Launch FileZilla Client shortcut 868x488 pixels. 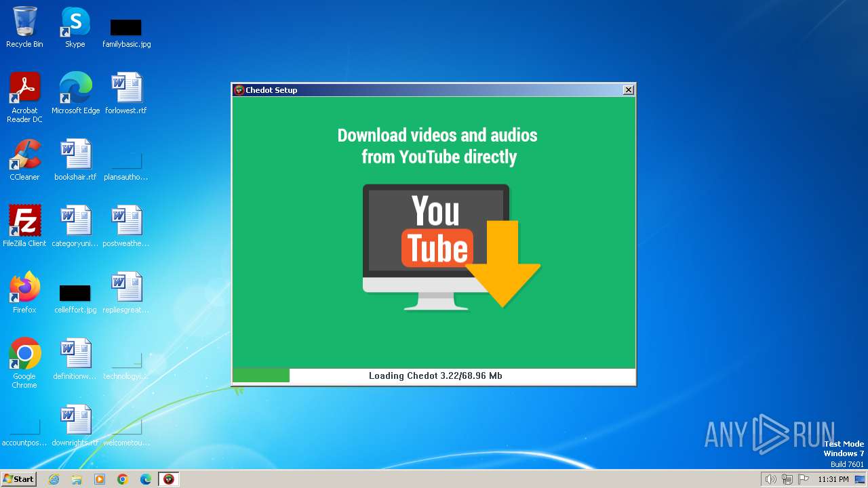pos(24,226)
